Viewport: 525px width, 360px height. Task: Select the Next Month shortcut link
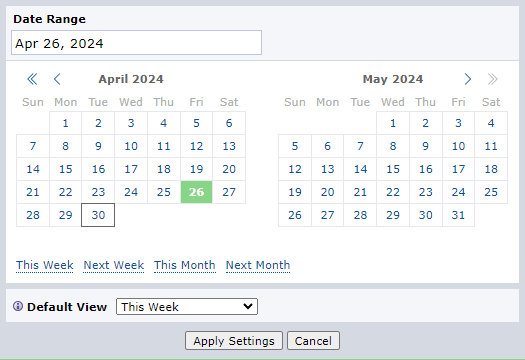pyautogui.click(x=258, y=265)
